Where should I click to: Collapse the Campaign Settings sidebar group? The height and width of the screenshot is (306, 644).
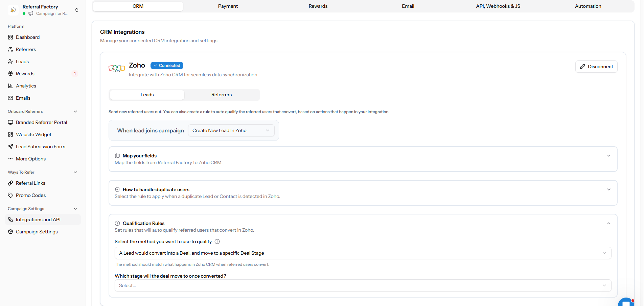pos(75,209)
